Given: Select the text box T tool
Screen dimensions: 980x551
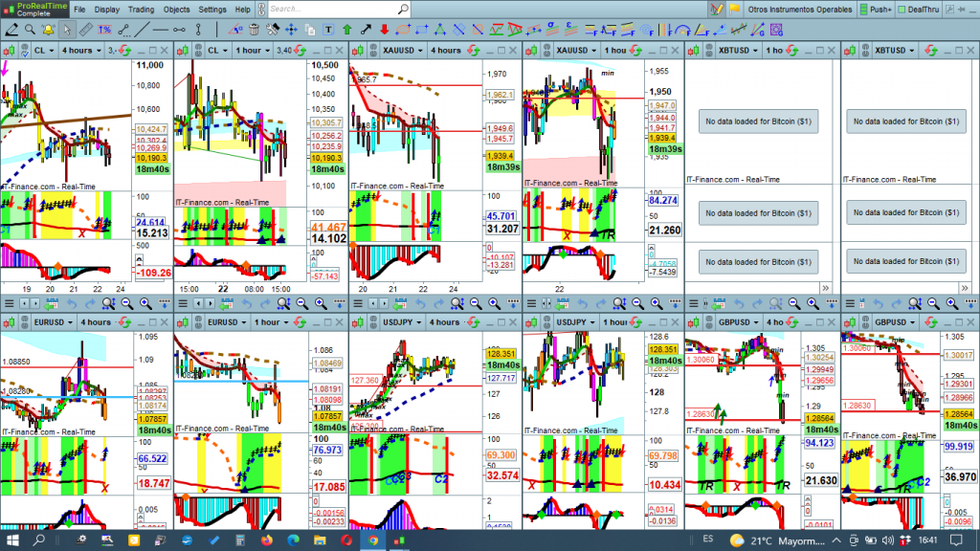Looking at the screenshot, I should coord(326,30).
